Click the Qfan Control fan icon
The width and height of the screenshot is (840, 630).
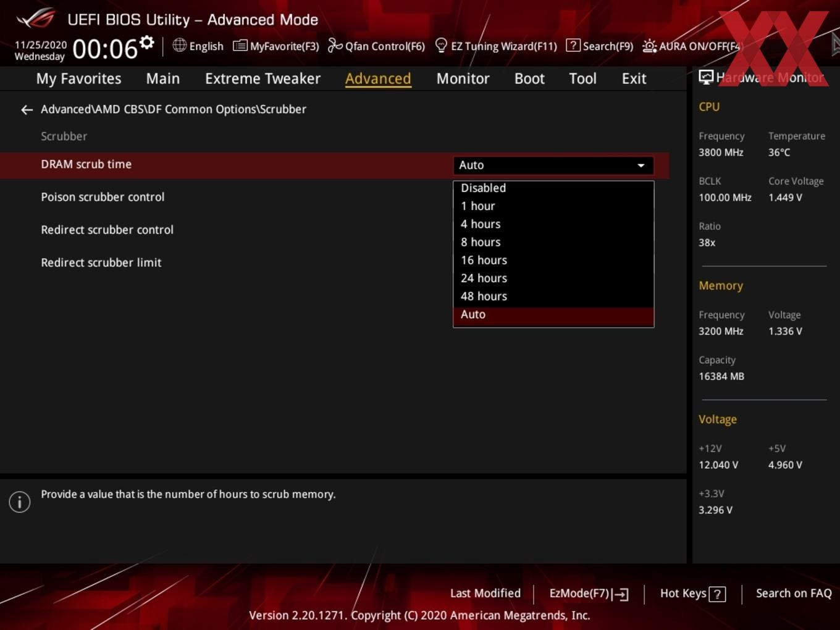tap(335, 45)
